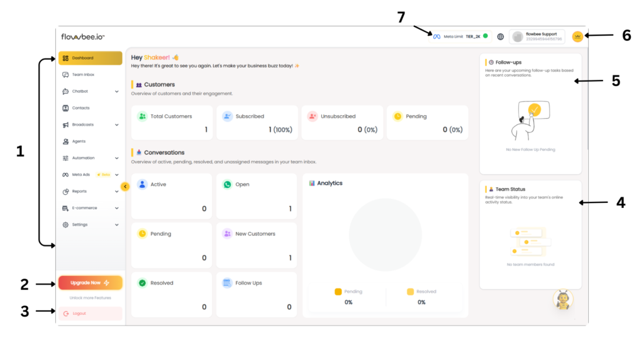The width and height of the screenshot is (644, 362).
Task: Expand the Settings submenu chevron
Action: click(x=116, y=224)
